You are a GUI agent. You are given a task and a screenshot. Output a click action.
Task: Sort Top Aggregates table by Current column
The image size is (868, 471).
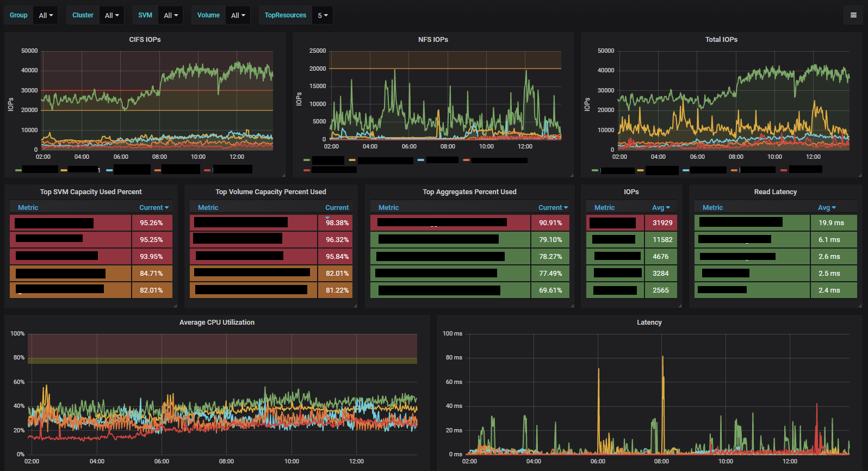pyautogui.click(x=553, y=208)
